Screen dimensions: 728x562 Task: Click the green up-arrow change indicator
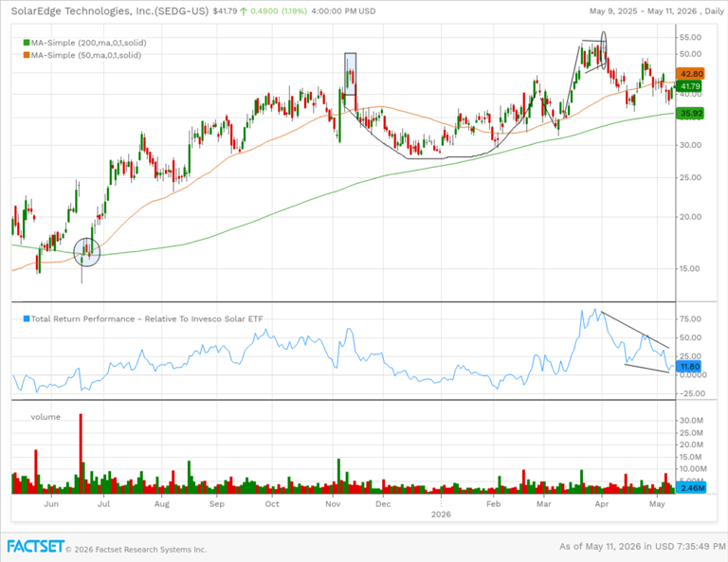click(244, 11)
